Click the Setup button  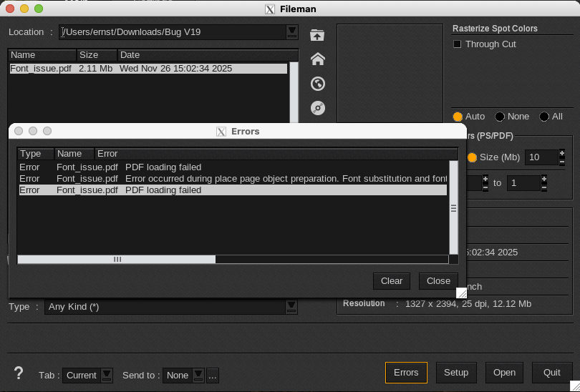pos(456,373)
